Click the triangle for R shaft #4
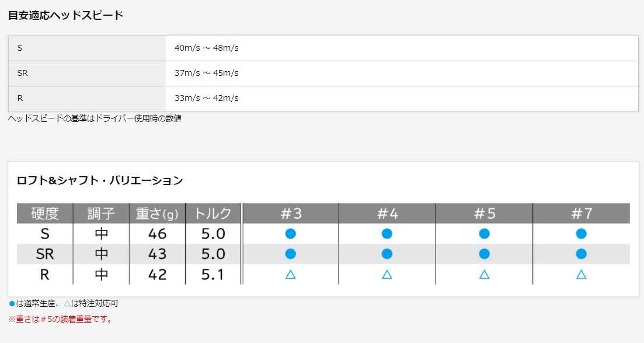Image resolution: width=644 pixels, height=343 pixels. coord(387,274)
